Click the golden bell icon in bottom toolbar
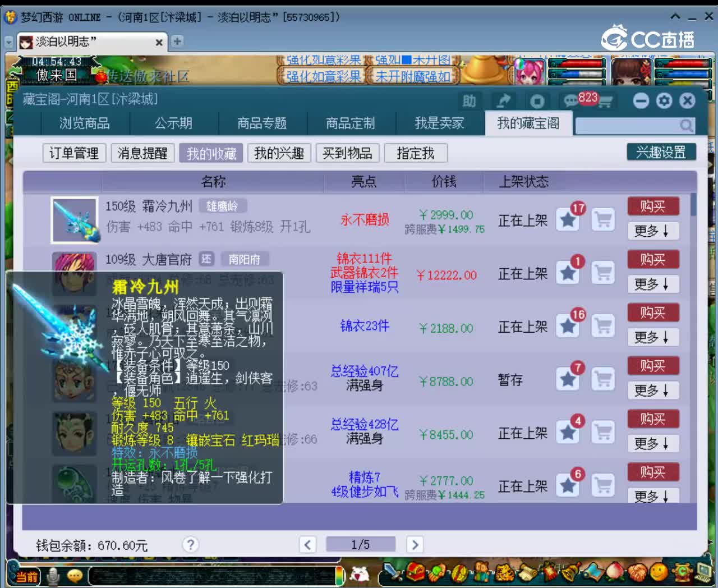Viewport: 718px width, 588px height. point(570,572)
